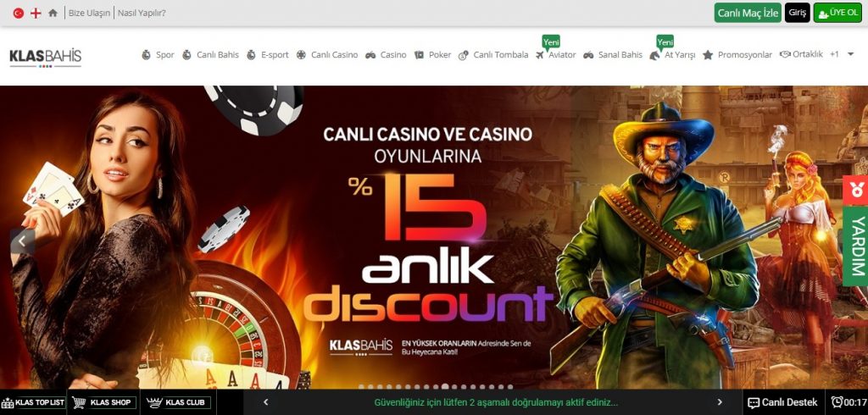This screenshot has width=868, height=415.
Task: Switch to the English flag language icon
Action: click(x=36, y=13)
